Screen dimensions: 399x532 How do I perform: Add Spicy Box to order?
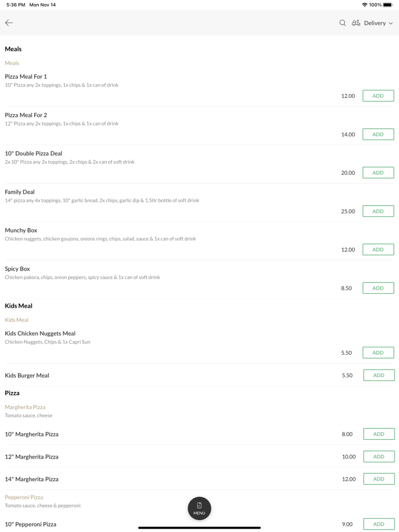click(378, 288)
